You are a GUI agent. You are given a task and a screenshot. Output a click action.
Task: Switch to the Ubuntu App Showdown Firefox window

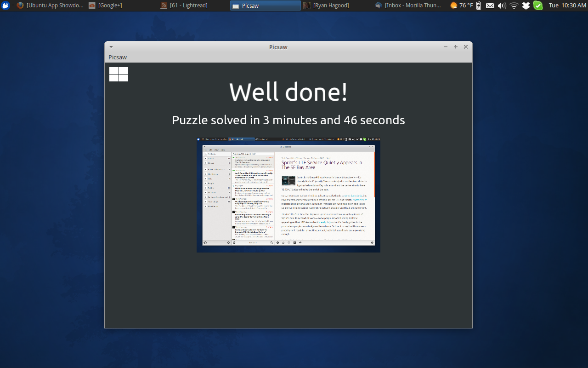click(x=48, y=5)
